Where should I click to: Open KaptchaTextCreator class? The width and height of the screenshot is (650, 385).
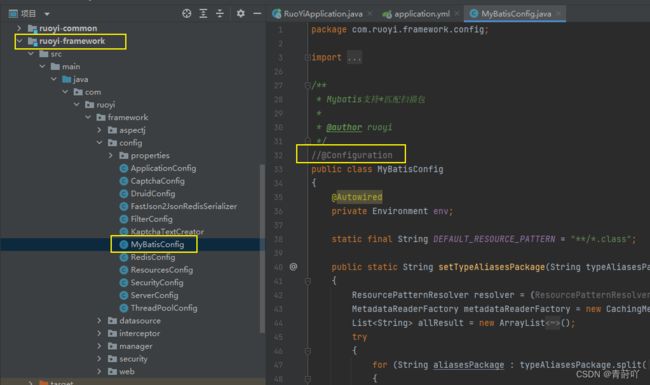point(167,231)
